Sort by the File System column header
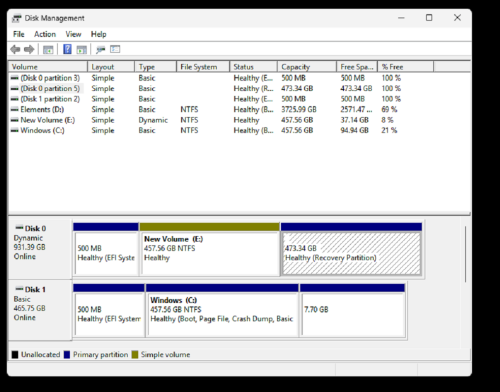The height and width of the screenshot is (392, 500). pos(203,67)
